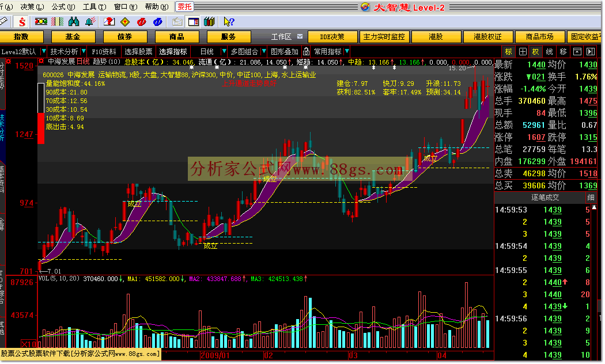The image size is (605, 364).
Task: Click the yellow diamond arrow icon
Action: tap(125, 21)
